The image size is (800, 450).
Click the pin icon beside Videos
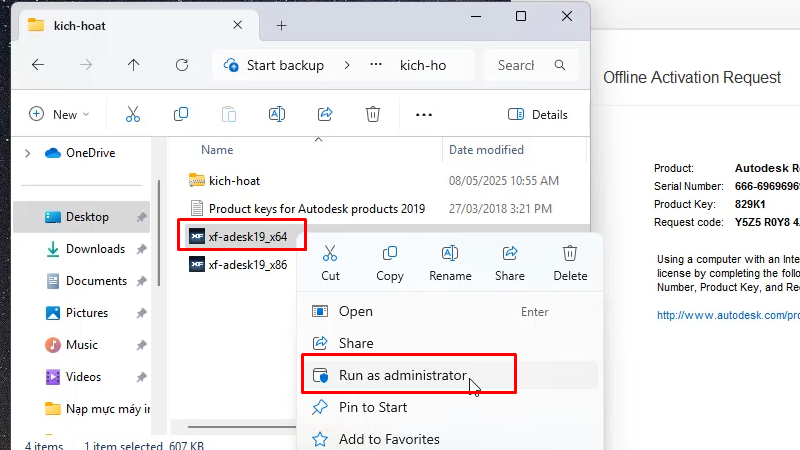[141, 377]
